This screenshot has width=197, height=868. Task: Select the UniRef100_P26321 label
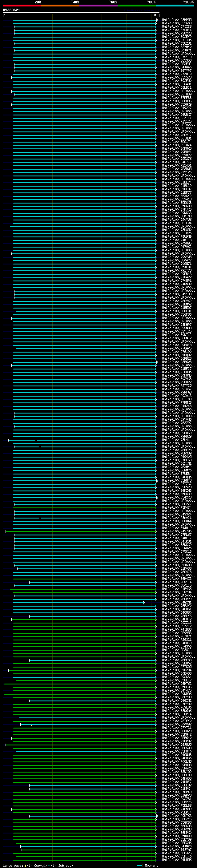[x=177, y=640]
